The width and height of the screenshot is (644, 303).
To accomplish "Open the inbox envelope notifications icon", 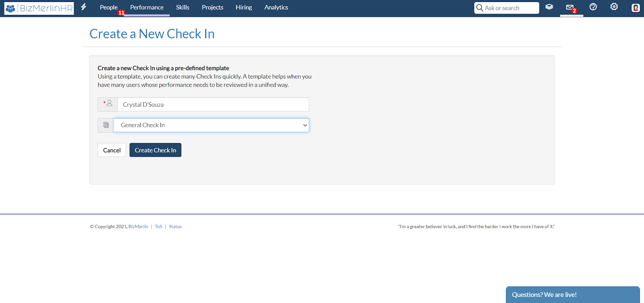I will [570, 7].
